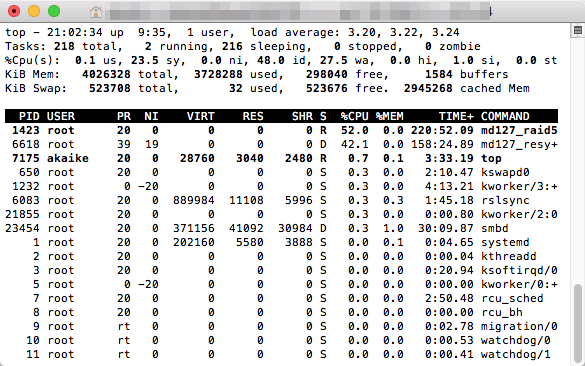This screenshot has width=585, height=366.
Task: Click PID 6618 in process list
Action: [26, 144]
